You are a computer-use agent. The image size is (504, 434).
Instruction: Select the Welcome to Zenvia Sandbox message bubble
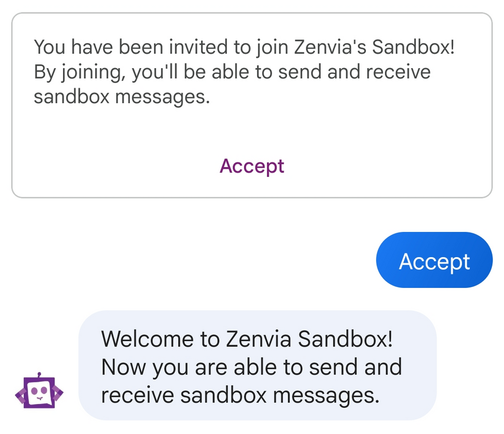(x=258, y=366)
